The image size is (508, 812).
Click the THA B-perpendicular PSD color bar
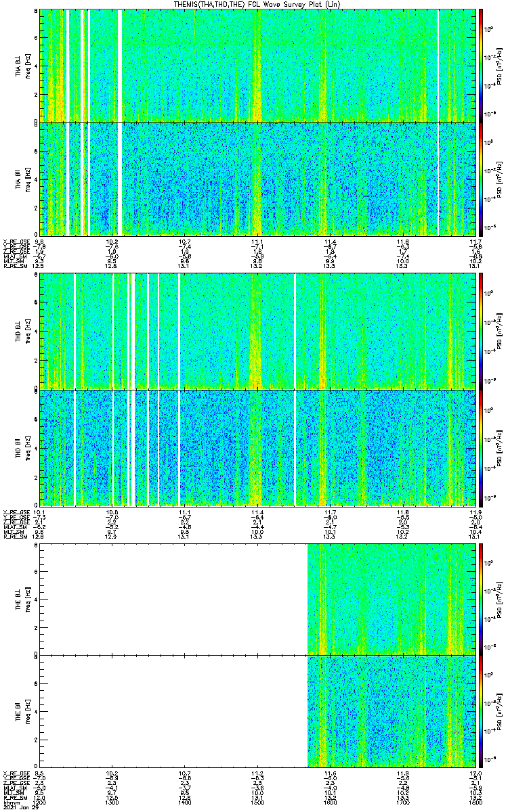pyautogui.click(x=481, y=65)
